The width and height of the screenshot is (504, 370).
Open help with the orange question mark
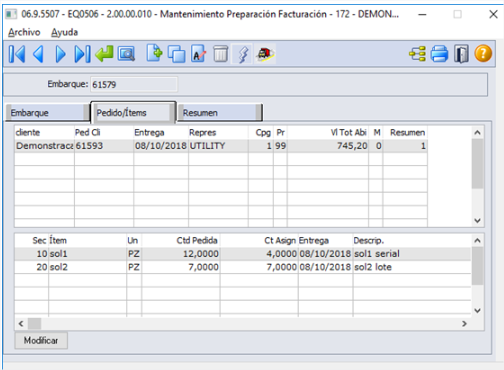[x=483, y=54]
